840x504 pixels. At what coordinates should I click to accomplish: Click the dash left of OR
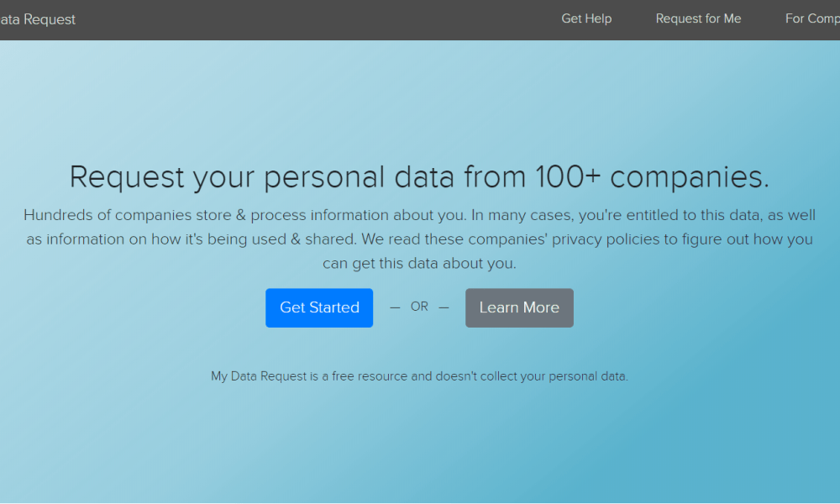click(395, 307)
